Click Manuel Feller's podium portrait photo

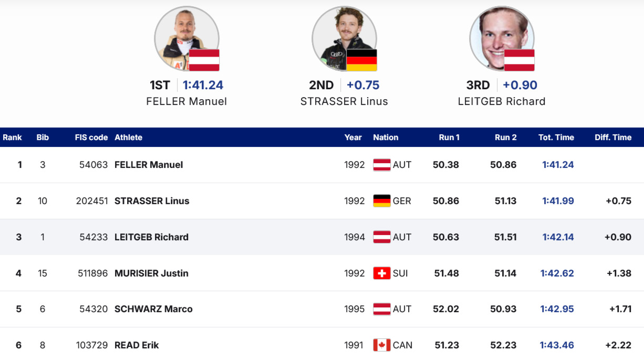tap(186, 39)
